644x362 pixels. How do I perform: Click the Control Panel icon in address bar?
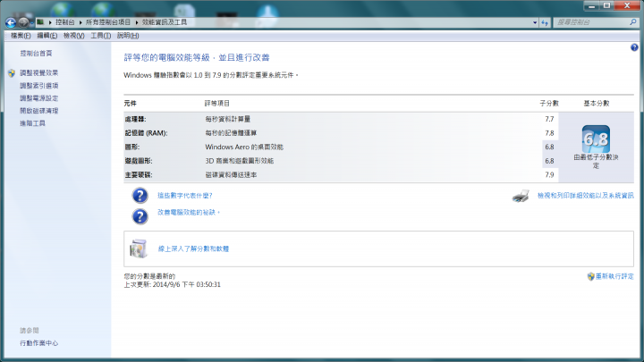click(40, 22)
